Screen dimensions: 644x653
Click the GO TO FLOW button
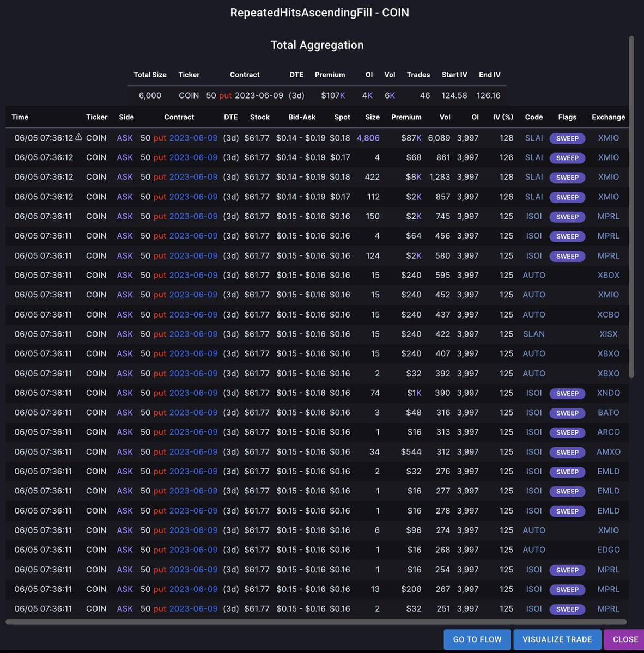(x=477, y=639)
